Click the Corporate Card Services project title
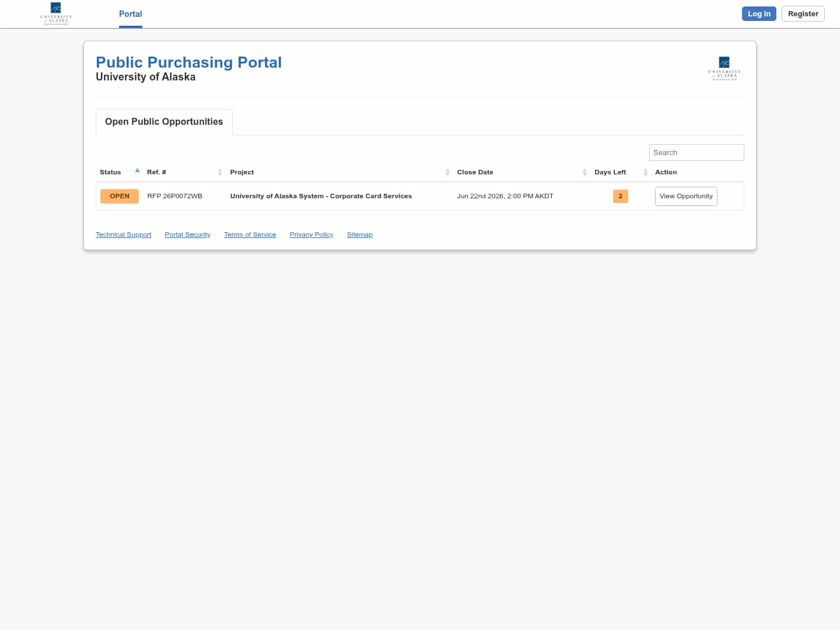Image resolution: width=840 pixels, height=630 pixels. 321,196
